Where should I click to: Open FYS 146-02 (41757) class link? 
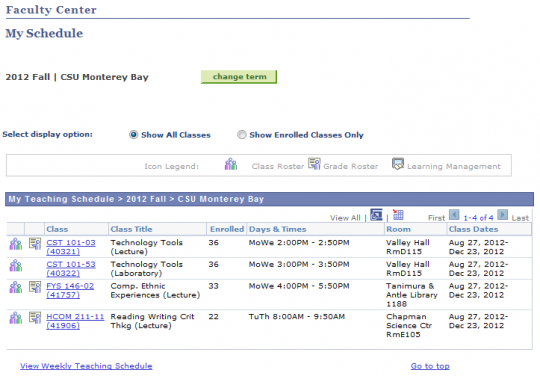70,290
